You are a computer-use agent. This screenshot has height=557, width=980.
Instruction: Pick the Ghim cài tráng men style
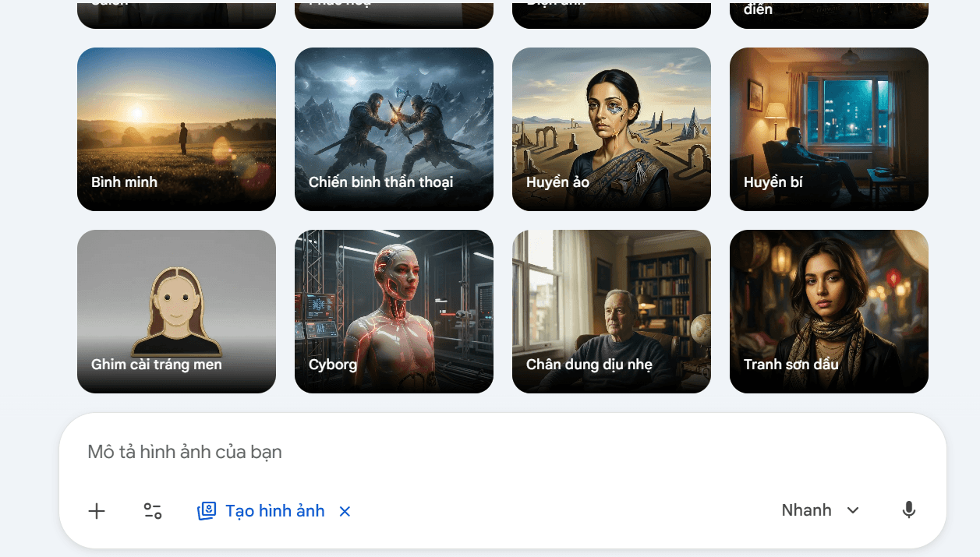(x=176, y=312)
